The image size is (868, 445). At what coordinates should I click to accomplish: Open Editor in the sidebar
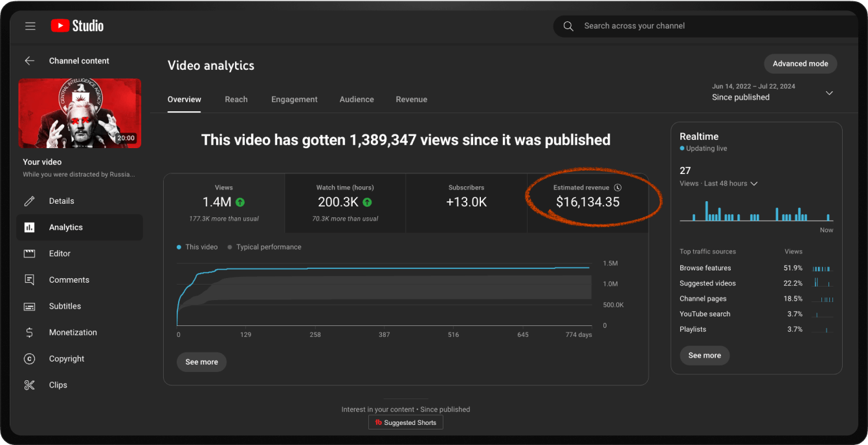[x=80, y=254]
